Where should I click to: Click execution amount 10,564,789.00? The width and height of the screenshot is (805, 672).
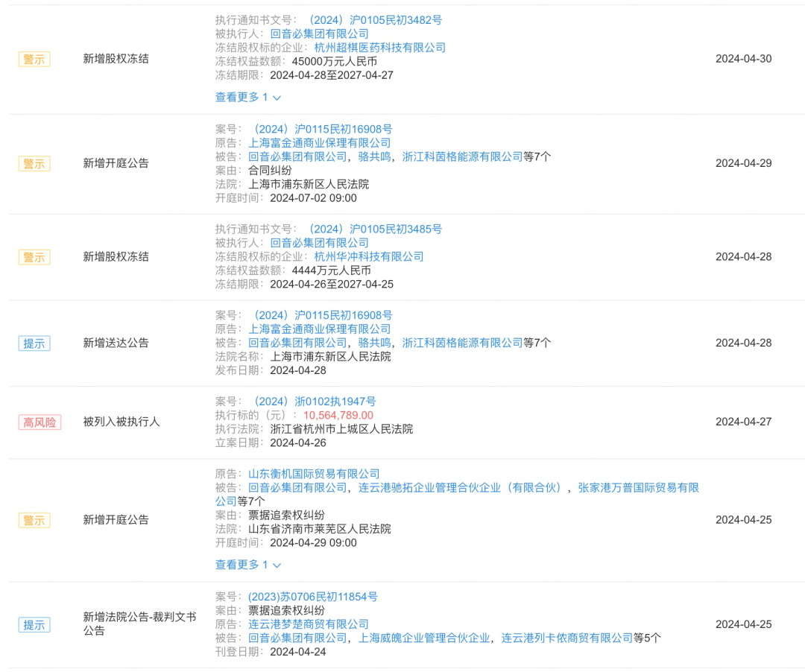click(x=338, y=416)
